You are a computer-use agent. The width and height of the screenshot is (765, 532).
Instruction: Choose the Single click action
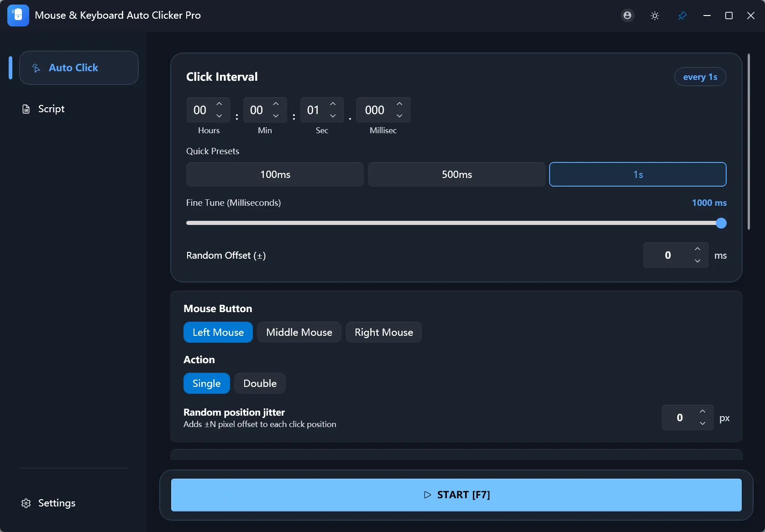click(207, 383)
